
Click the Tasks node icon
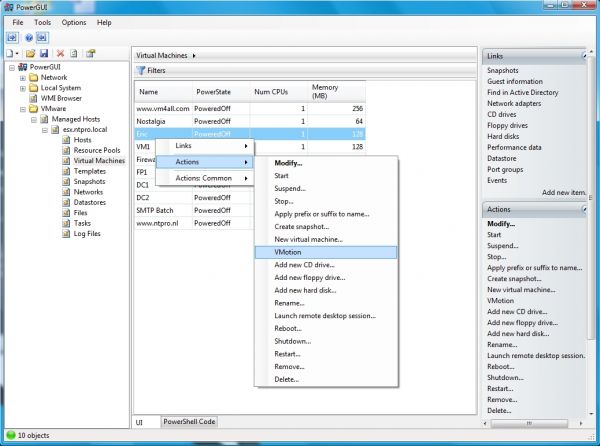66,223
